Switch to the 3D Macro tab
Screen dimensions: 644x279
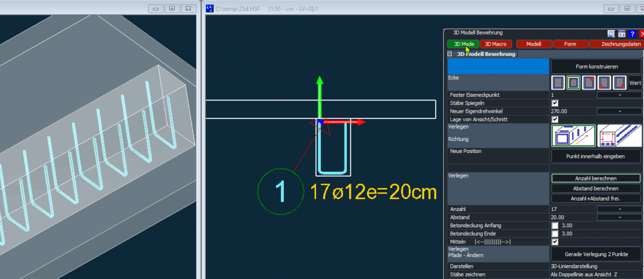click(496, 44)
